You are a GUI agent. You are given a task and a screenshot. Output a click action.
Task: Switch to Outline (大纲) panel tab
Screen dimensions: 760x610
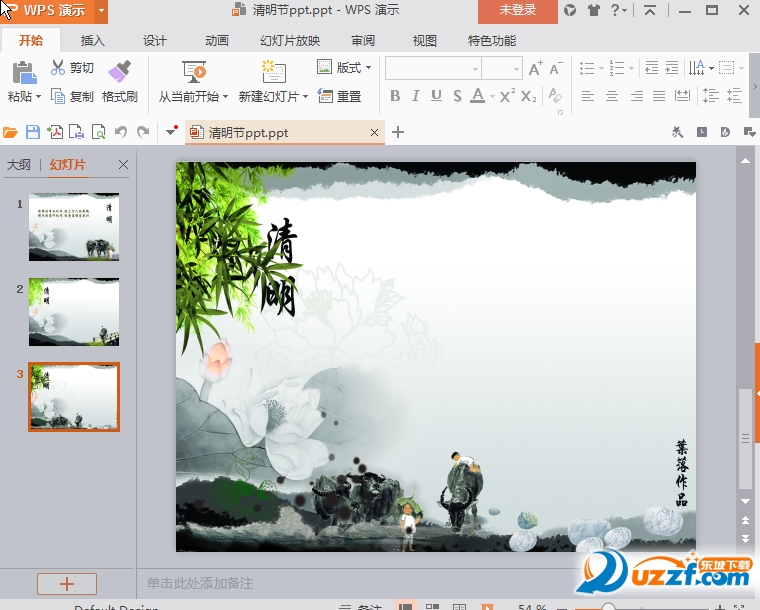[18, 165]
